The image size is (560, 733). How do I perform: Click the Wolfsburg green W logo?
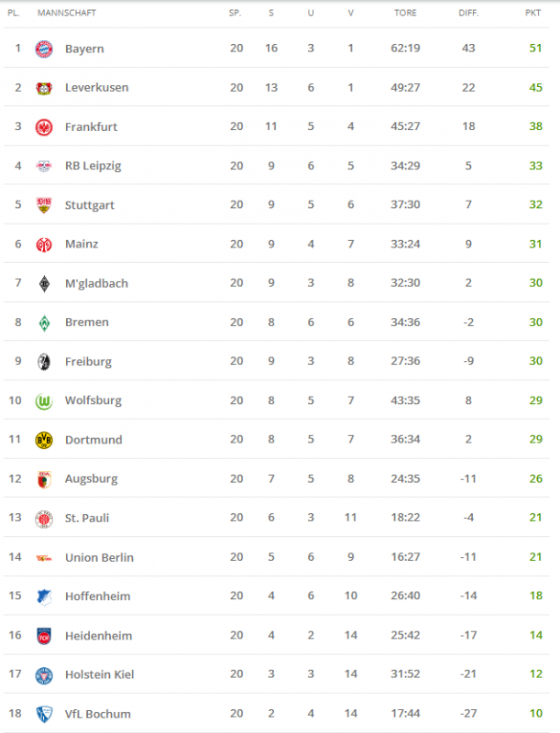(44, 401)
